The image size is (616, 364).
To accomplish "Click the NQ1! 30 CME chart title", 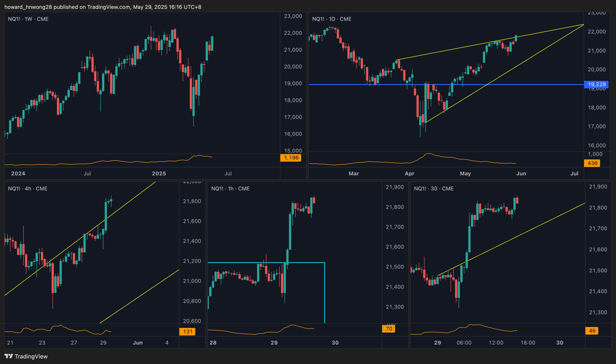I will pyautogui.click(x=434, y=188).
